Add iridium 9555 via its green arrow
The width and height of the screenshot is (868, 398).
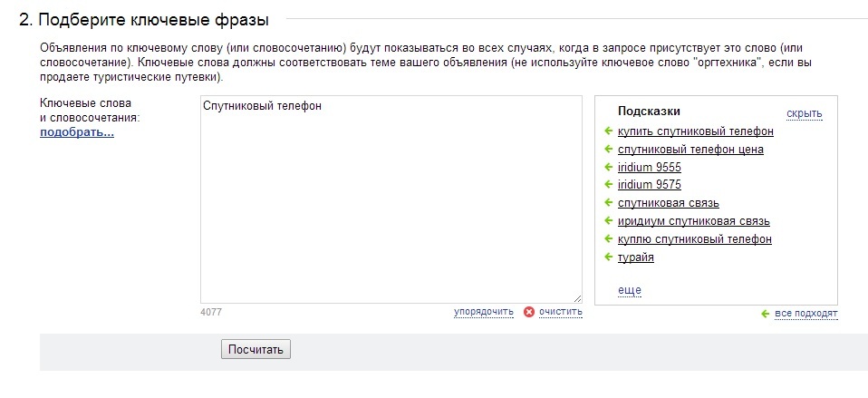[608, 167]
